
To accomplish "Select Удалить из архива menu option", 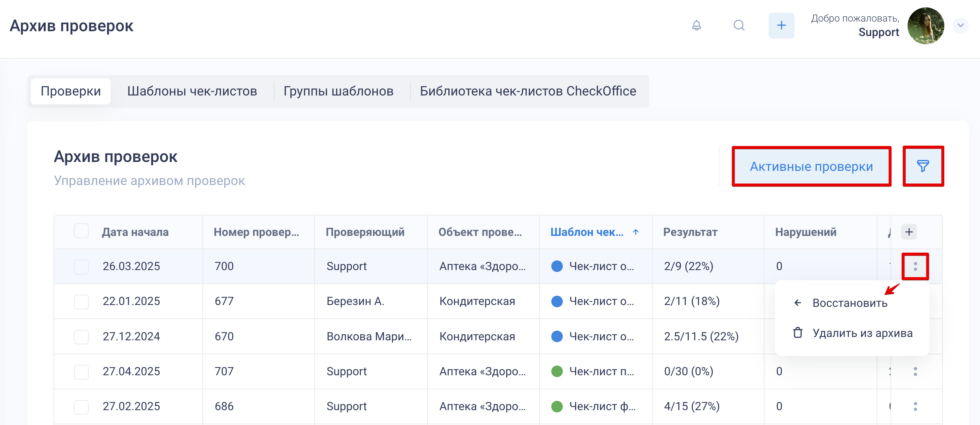I will click(862, 333).
